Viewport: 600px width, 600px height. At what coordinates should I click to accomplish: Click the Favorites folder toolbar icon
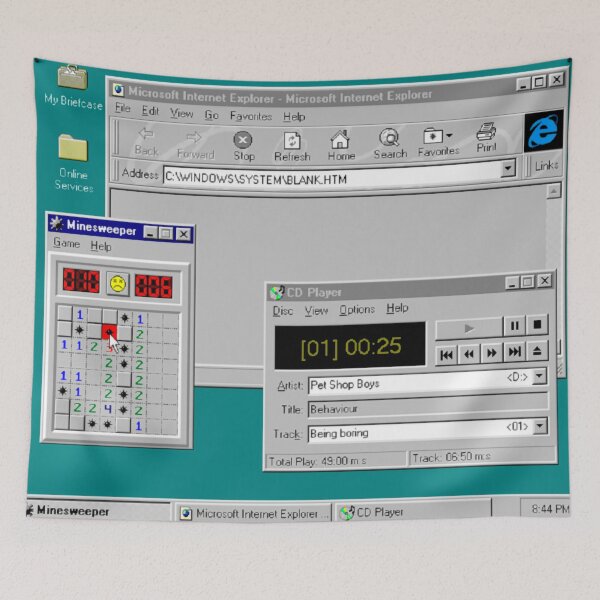tap(433, 136)
